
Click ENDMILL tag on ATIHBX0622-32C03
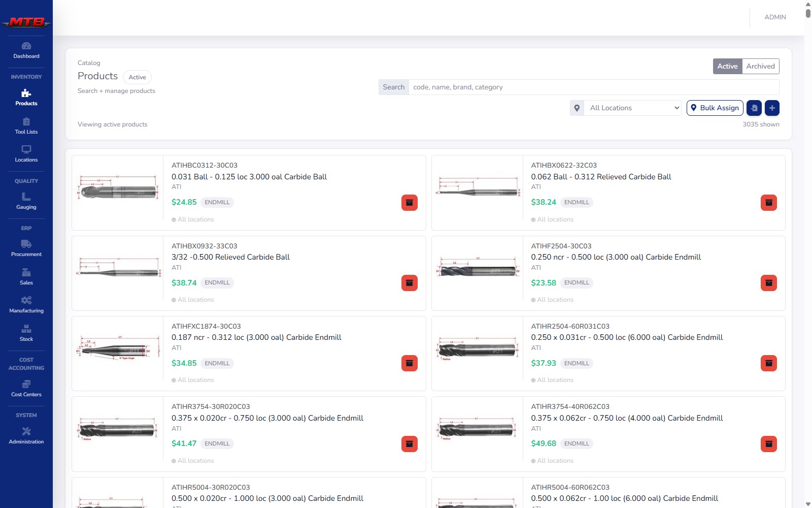pos(577,202)
